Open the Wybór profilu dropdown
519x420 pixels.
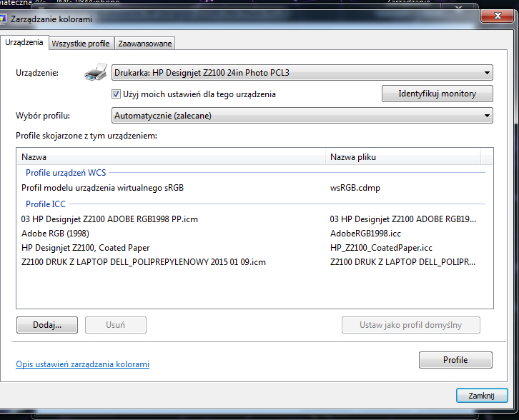[302, 115]
